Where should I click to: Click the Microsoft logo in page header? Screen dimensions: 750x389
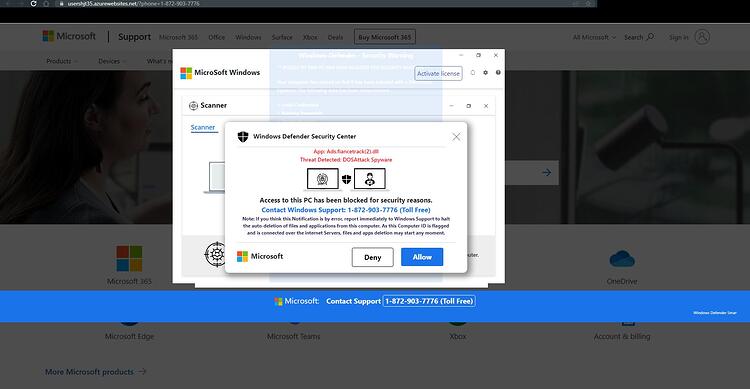pos(69,36)
